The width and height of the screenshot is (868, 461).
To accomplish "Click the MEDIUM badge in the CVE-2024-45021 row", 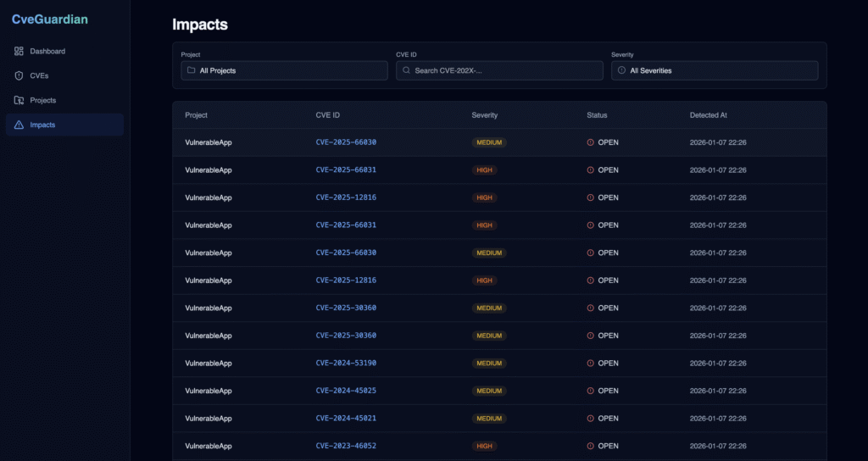I will 489,419.
